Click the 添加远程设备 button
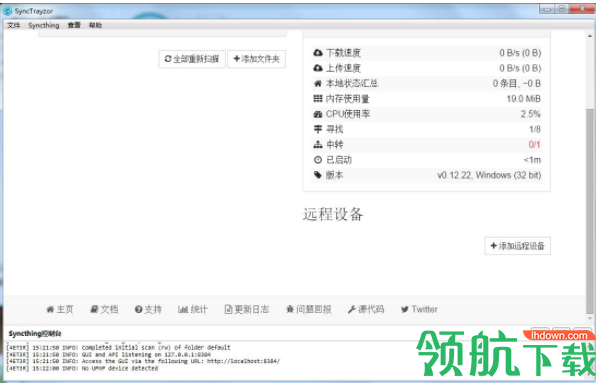596x383 pixels. [518, 246]
